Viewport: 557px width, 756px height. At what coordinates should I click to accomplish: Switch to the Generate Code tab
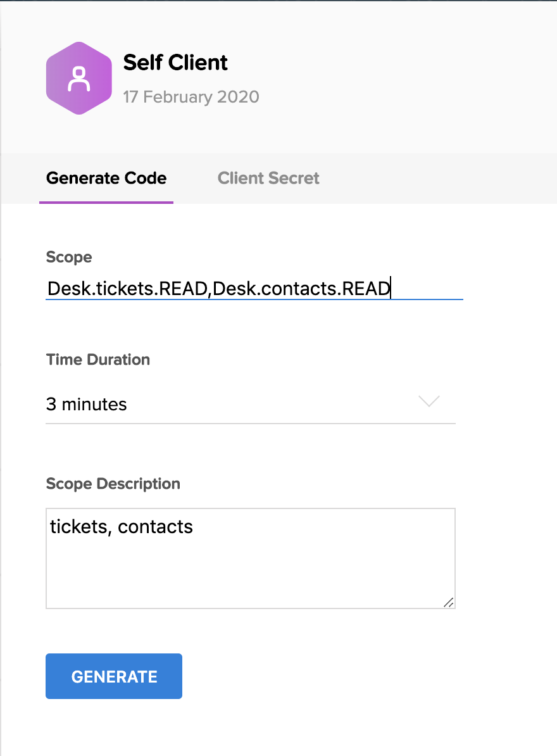[106, 178]
